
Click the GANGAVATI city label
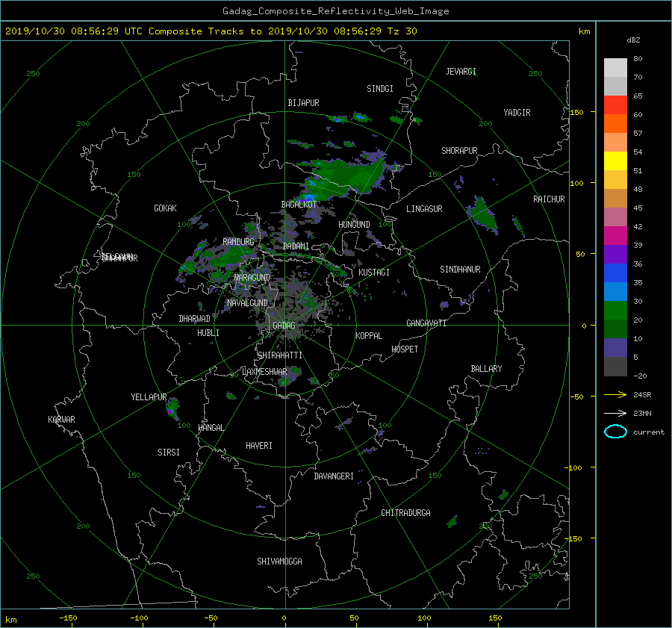[x=426, y=323]
